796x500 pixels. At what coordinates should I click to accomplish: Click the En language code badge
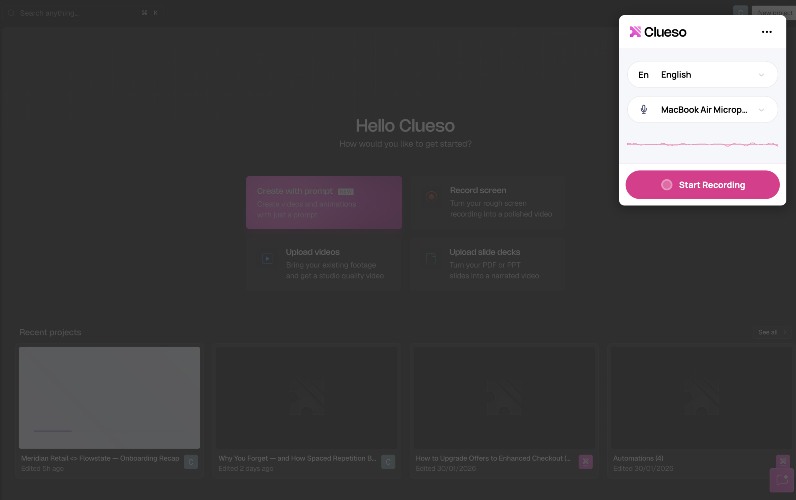[x=643, y=75]
